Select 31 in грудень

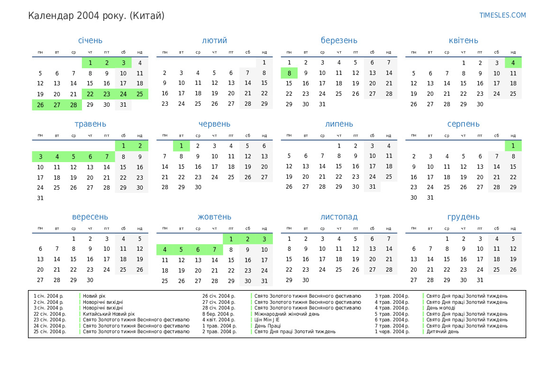[x=480, y=280]
